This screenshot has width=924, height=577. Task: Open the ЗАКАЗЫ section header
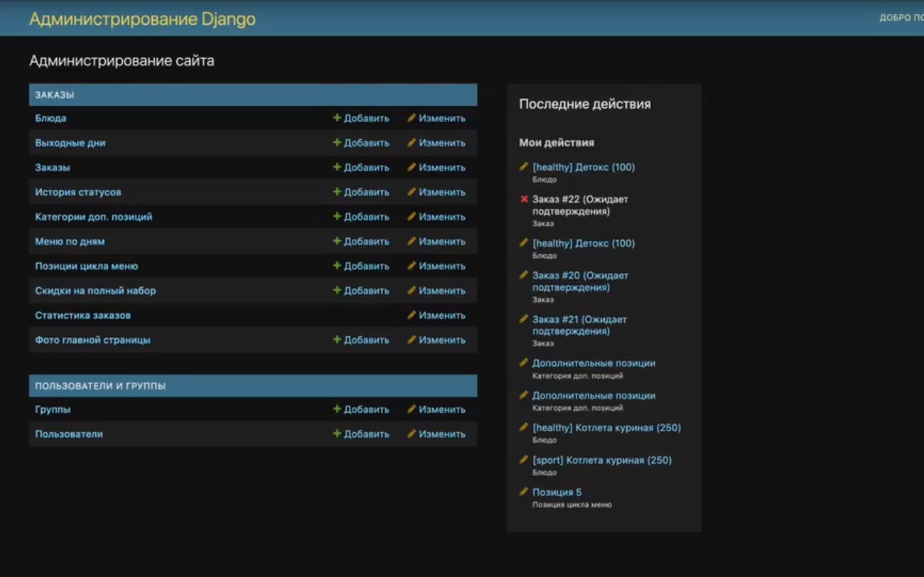click(x=55, y=95)
